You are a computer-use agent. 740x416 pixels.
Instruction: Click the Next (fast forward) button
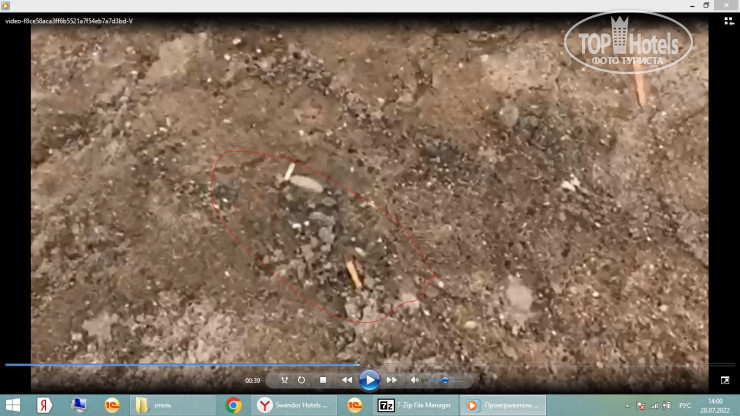click(x=392, y=380)
